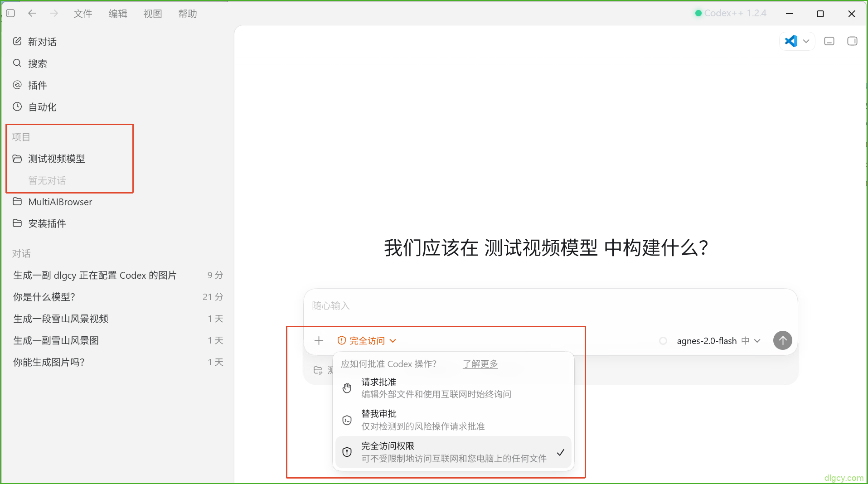
Task: Toggle the right side panel icon
Action: click(x=852, y=41)
